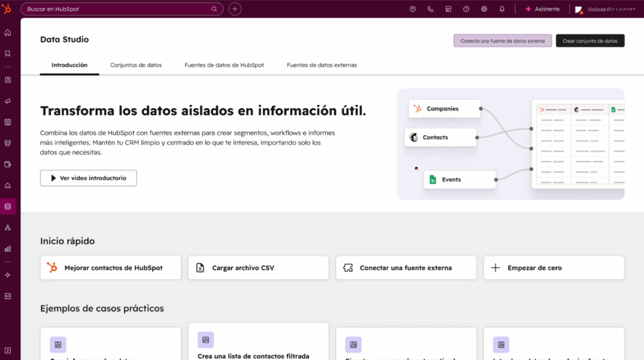This screenshot has height=360, width=644.
Task: Open the Marketplace store icon
Action: point(448,9)
